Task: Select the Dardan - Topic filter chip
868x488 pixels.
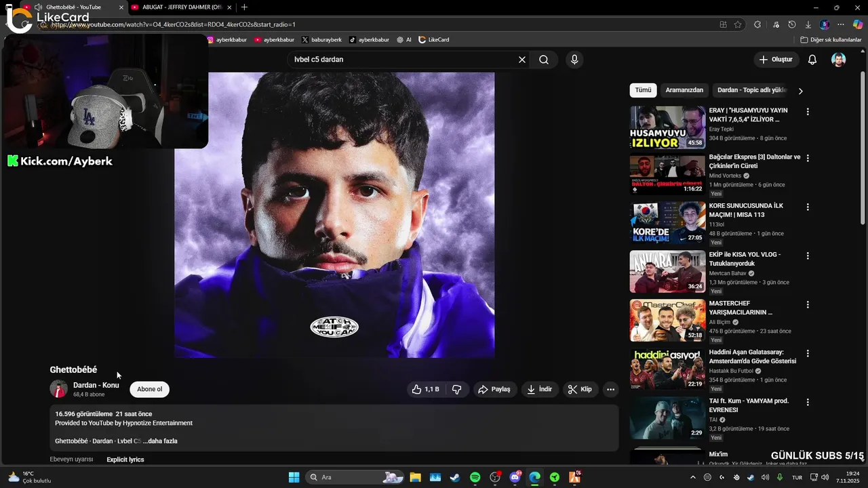Action: pyautogui.click(x=751, y=90)
